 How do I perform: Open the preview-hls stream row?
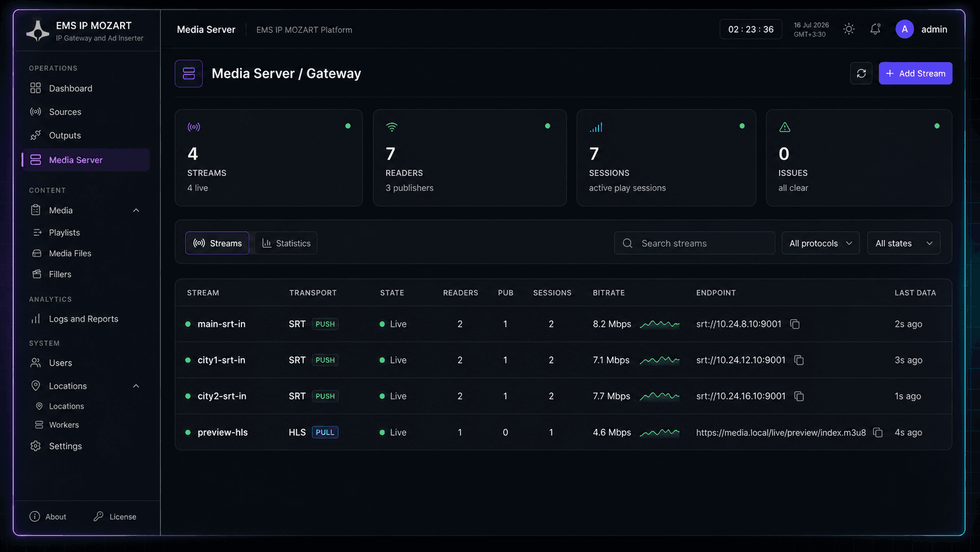[x=563, y=432]
